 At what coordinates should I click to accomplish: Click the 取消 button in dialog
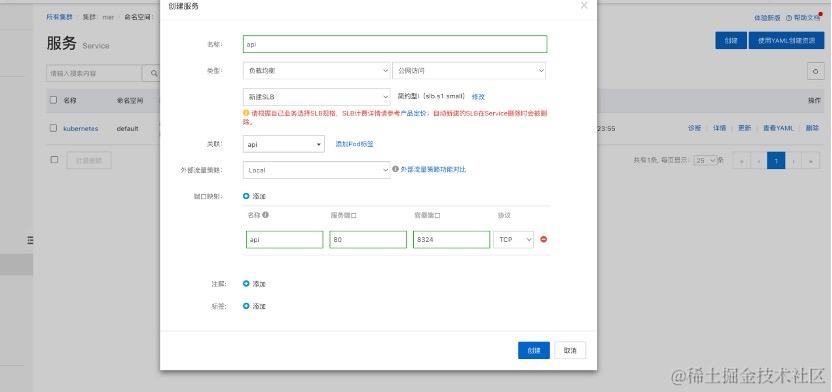pos(570,350)
